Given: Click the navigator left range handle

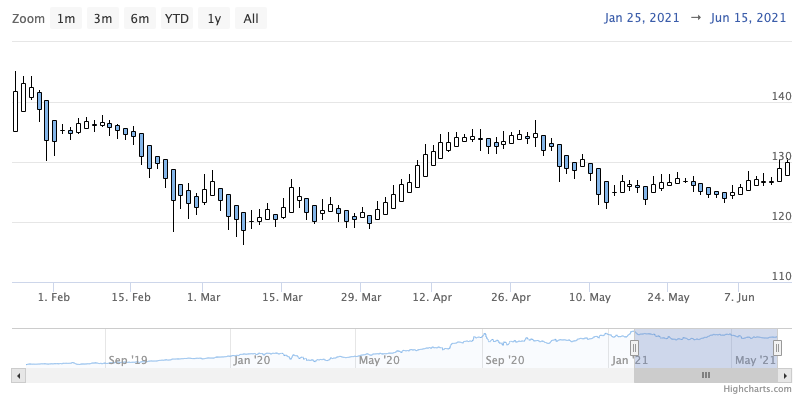Looking at the screenshot, I should (x=634, y=347).
